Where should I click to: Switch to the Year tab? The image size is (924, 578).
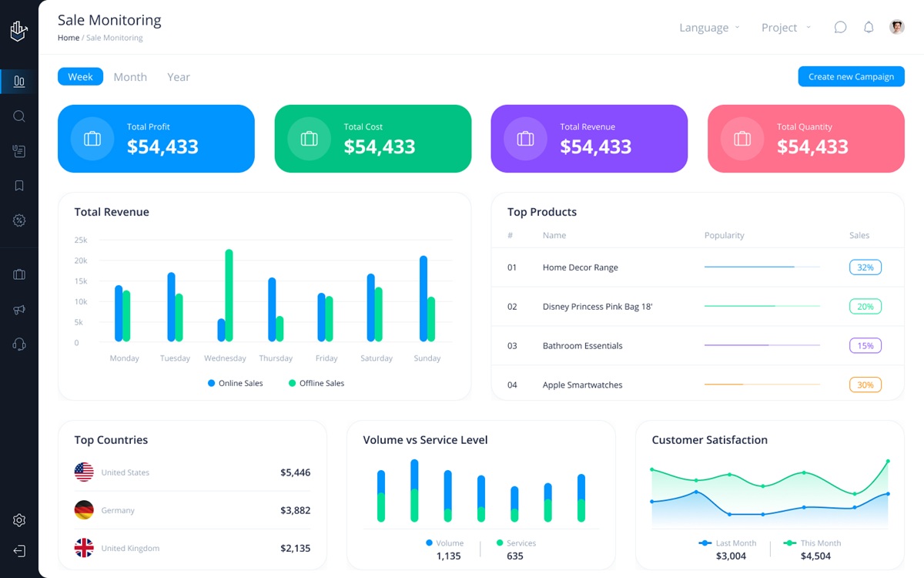[x=179, y=77]
